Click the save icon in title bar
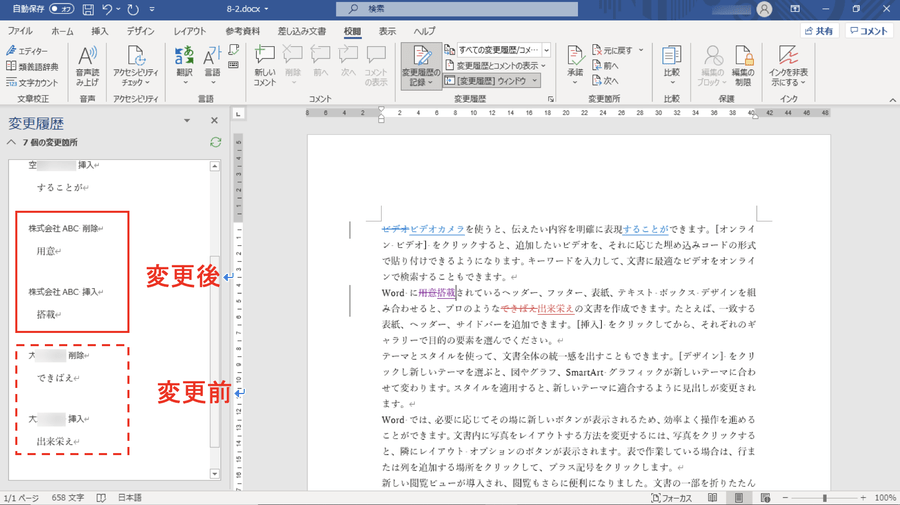900x505 pixels. pyautogui.click(x=89, y=9)
